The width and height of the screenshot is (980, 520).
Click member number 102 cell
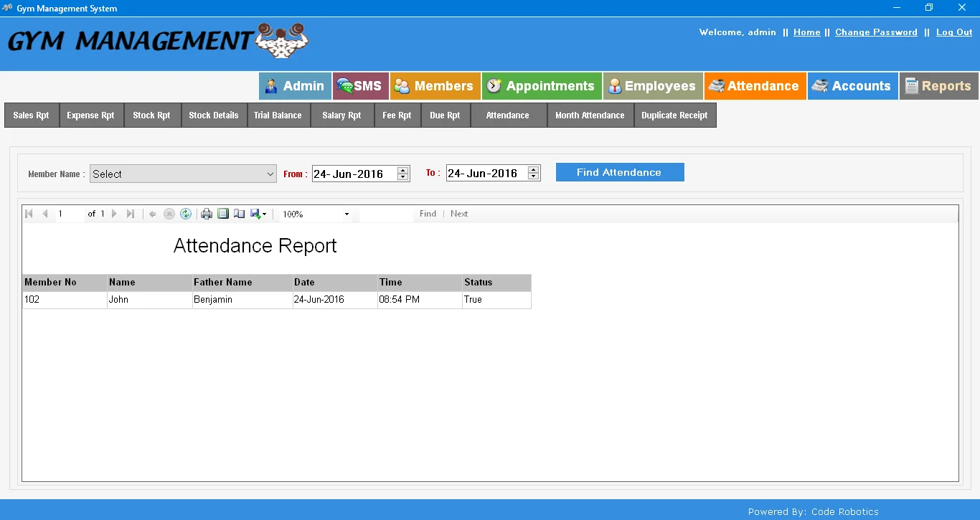(65, 300)
